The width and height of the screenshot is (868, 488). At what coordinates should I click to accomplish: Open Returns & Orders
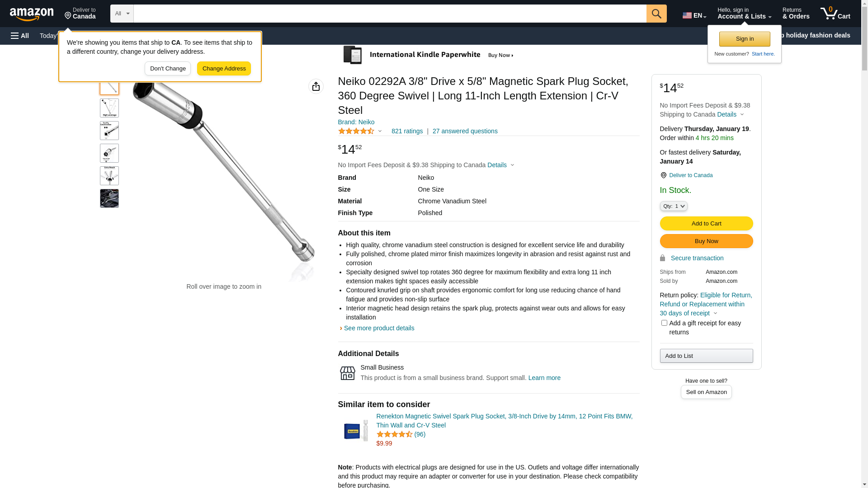pos(796,14)
